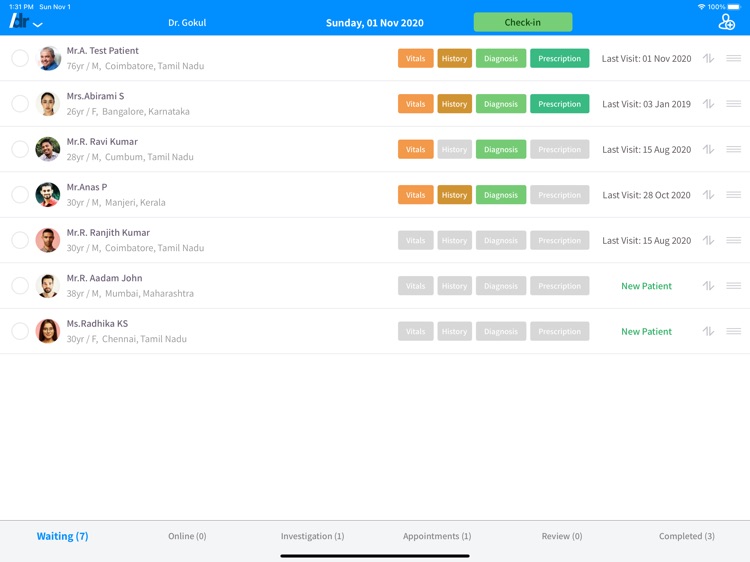
Task: Click reorder handle for Mrs.Abirami S
Action: 734,104
